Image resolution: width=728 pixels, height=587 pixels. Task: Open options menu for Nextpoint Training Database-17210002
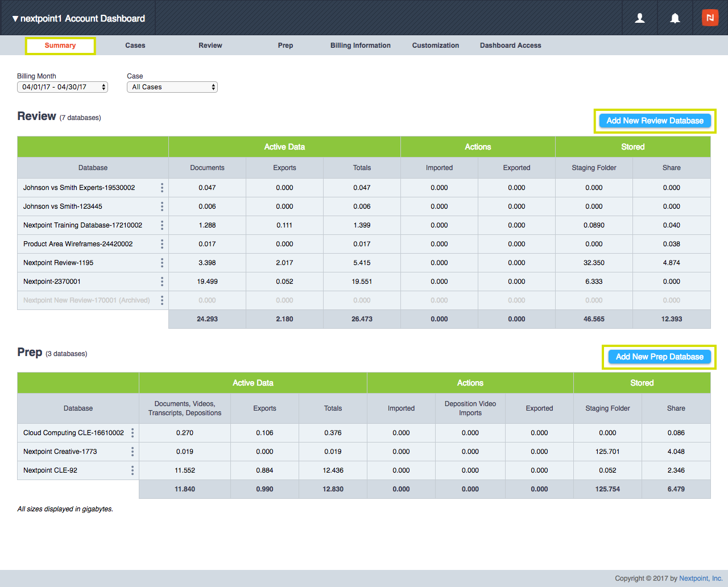click(162, 225)
